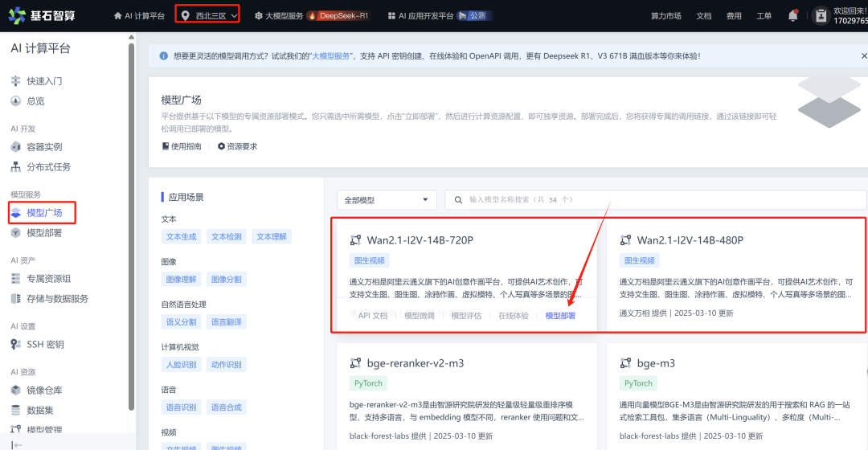The width and height of the screenshot is (868, 450).
Task: Open 总览 in the sidebar
Action: 35,100
